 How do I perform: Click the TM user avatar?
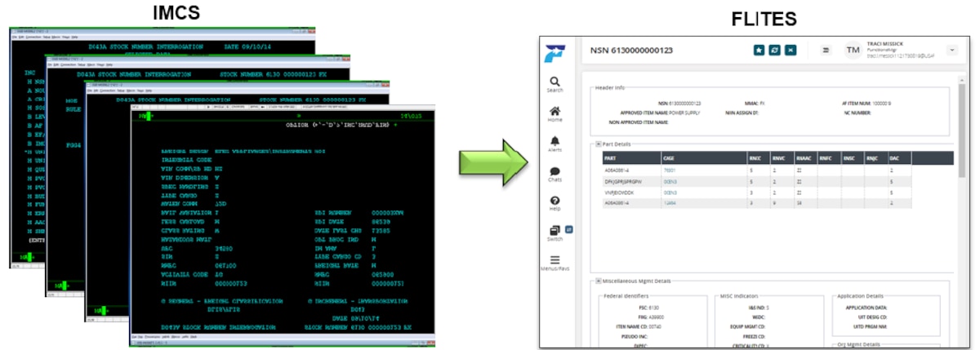(x=853, y=51)
